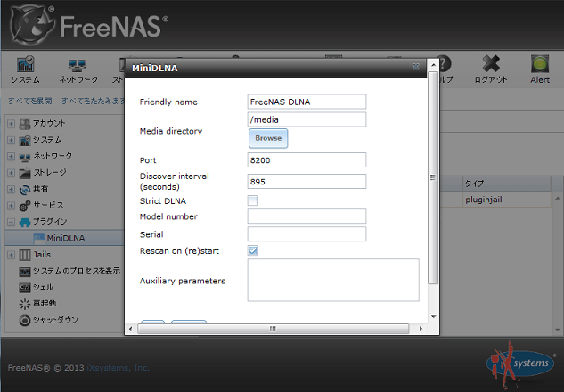Uncheck Rescan on (re)start checkbox

[253, 250]
